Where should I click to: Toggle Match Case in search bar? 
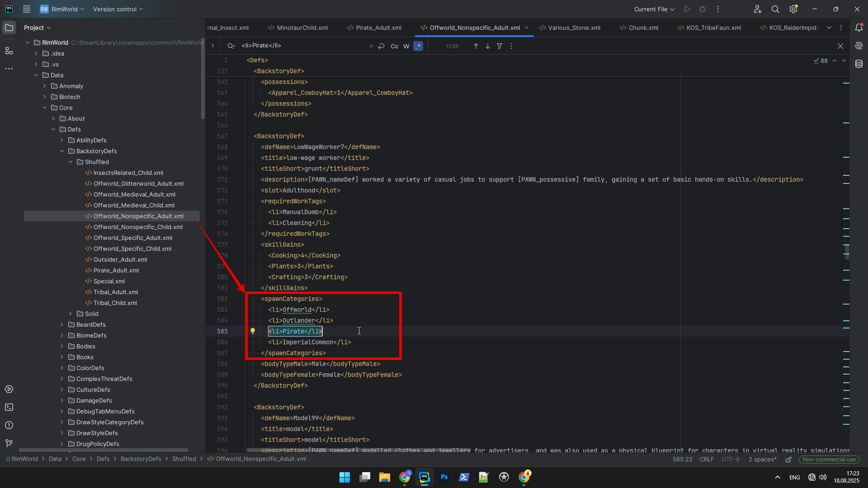pyautogui.click(x=395, y=46)
